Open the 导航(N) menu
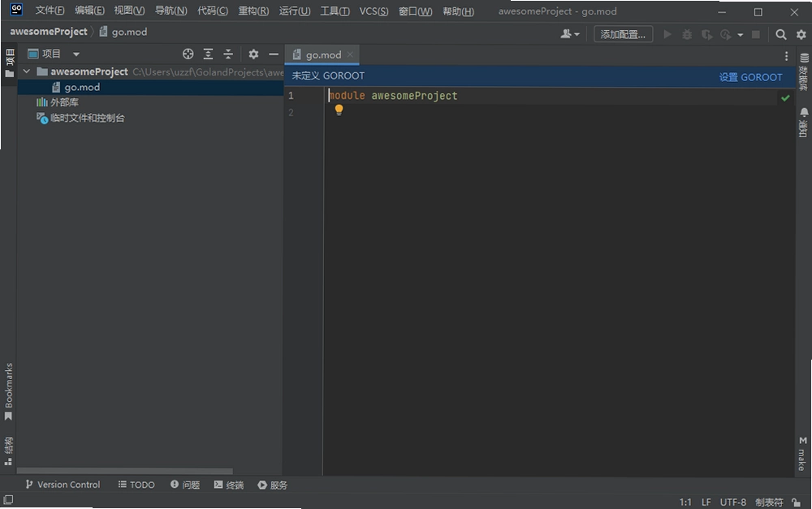The image size is (812, 509). (171, 11)
